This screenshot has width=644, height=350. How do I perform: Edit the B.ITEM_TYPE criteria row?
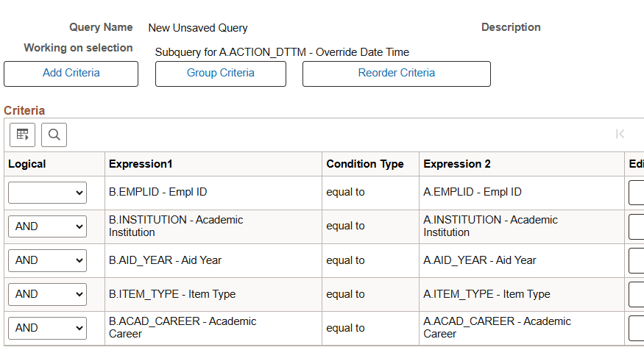(x=636, y=294)
